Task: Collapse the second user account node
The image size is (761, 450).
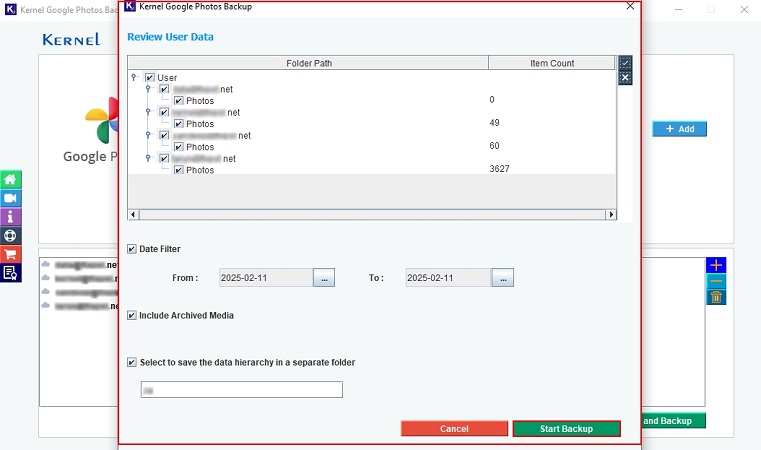Action: click(x=148, y=112)
